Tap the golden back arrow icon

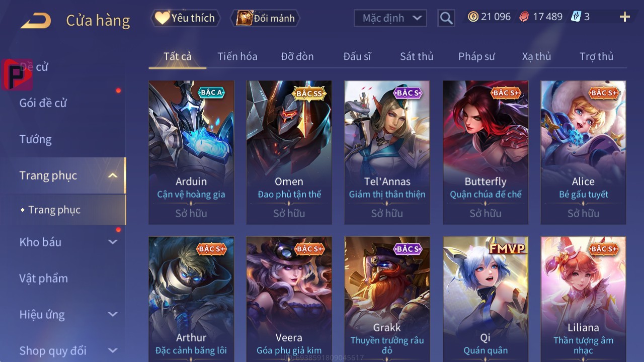[36, 21]
